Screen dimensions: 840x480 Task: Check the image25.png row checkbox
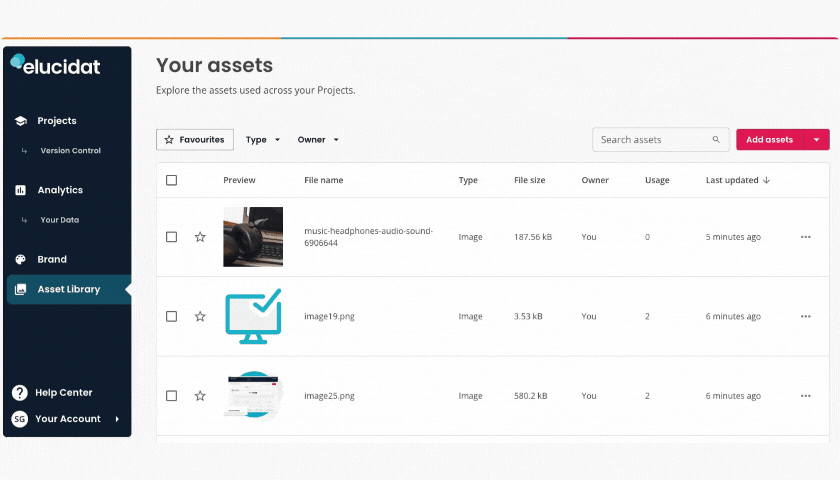(x=171, y=396)
